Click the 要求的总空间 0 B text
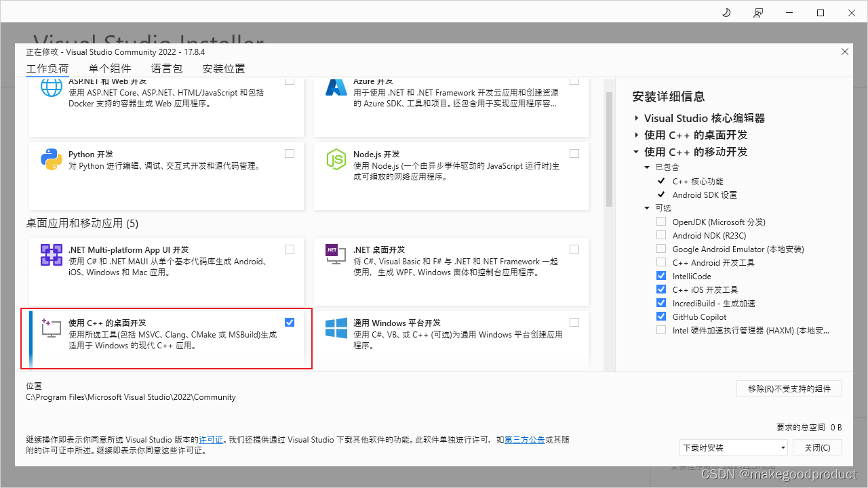 coord(809,427)
